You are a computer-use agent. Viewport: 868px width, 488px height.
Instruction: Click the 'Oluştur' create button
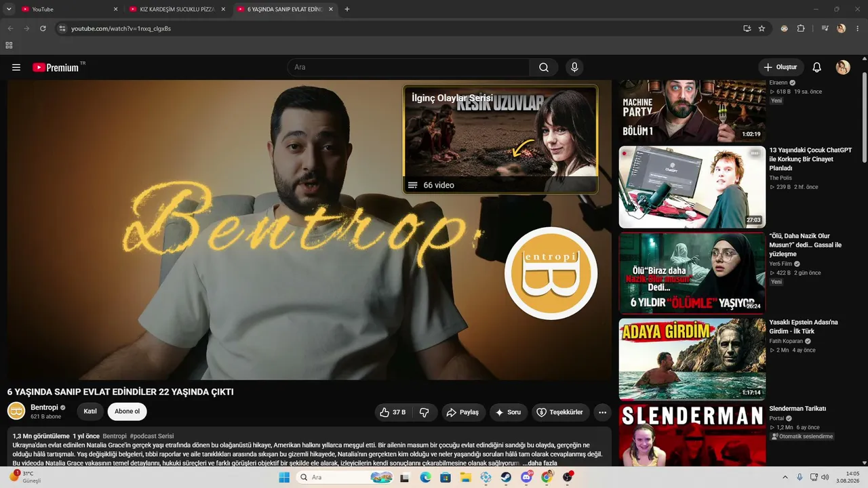[x=781, y=67]
